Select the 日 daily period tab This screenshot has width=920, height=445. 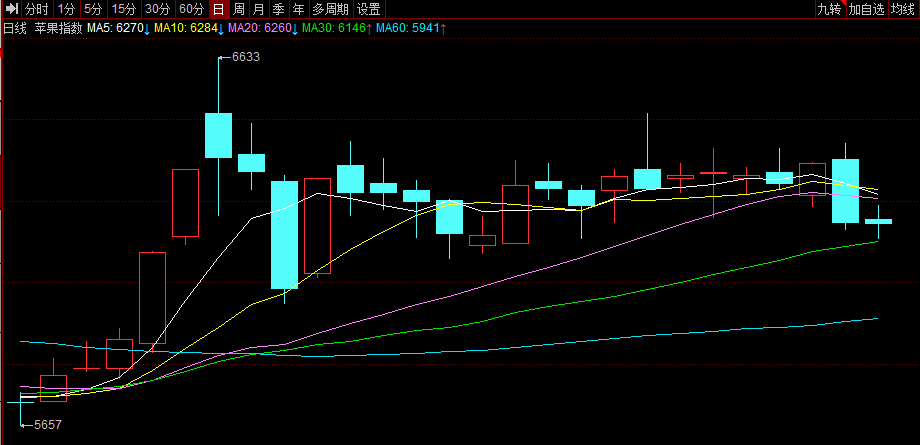point(218,9)
